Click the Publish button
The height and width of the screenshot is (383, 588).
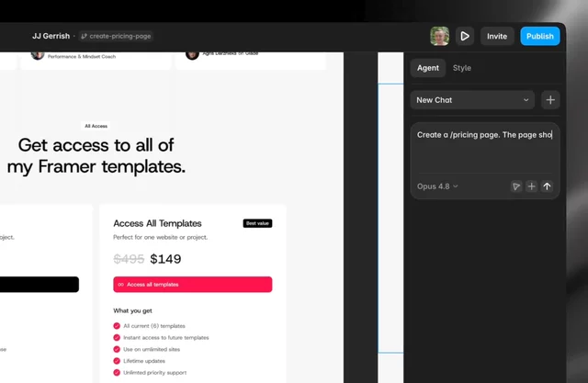539,36
